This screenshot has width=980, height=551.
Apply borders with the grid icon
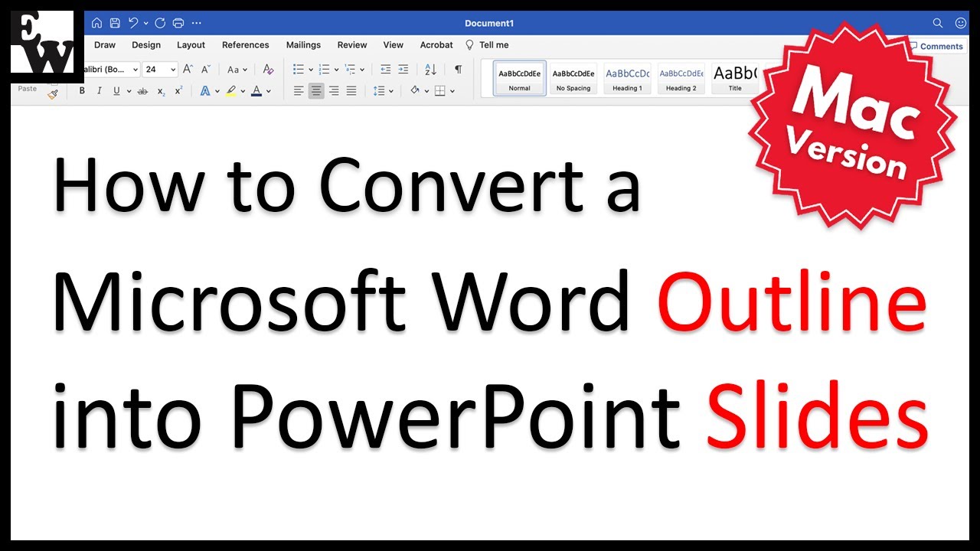click(440, 91)
